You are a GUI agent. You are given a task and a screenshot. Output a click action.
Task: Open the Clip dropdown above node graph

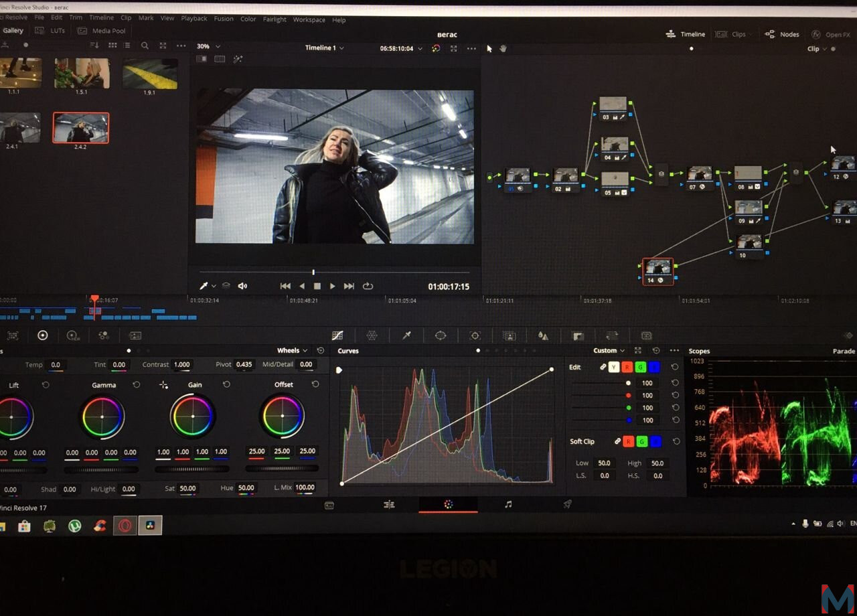[x=817, y=49]
